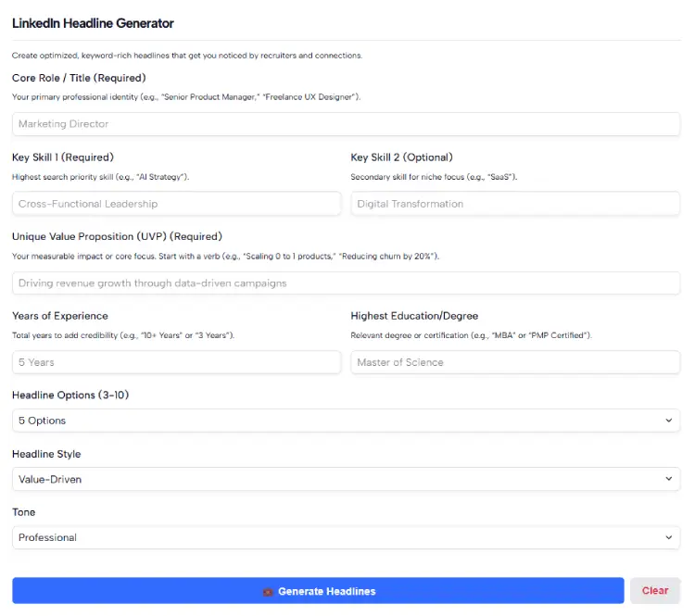Screen dimensions: 695x616
Task: Click the 'Years of Experience' label
Action: 60,316
